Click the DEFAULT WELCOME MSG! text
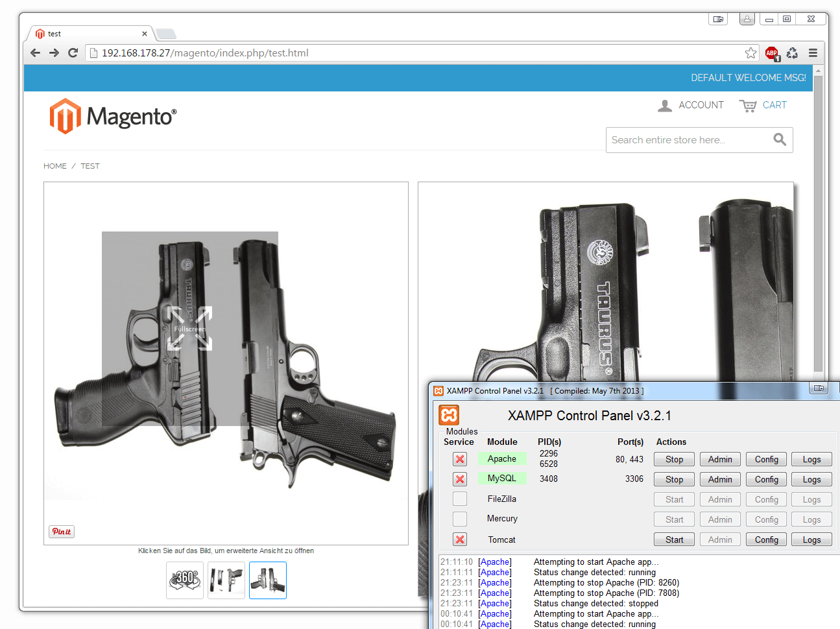The height and width of the screenshot is (629, 840). [749, 78]
